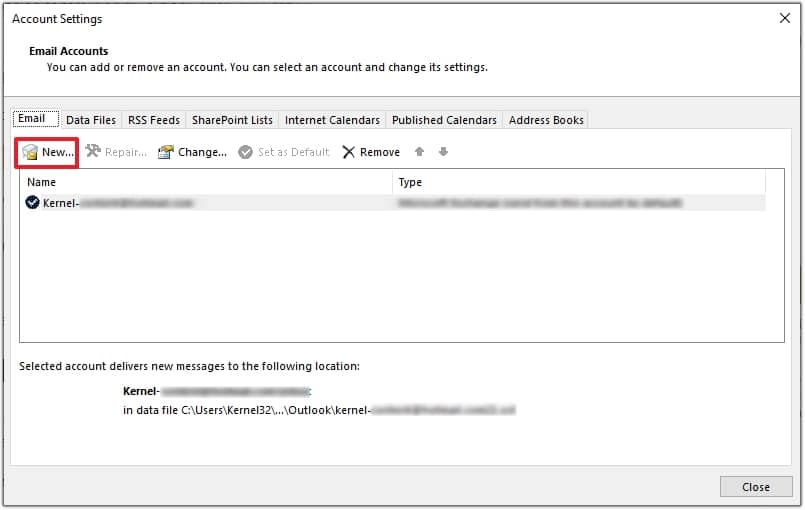Click the blurred account type cell
This screenshot has height=510, width=805.
point(540,203)
